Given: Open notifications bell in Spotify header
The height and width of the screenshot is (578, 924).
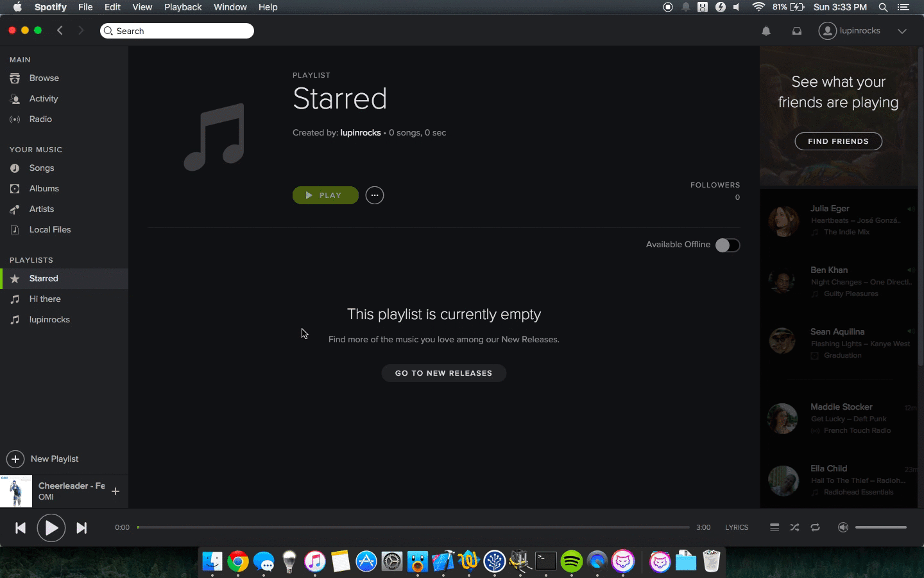Looking at the screenshot, I should click(x=766, y=31).
